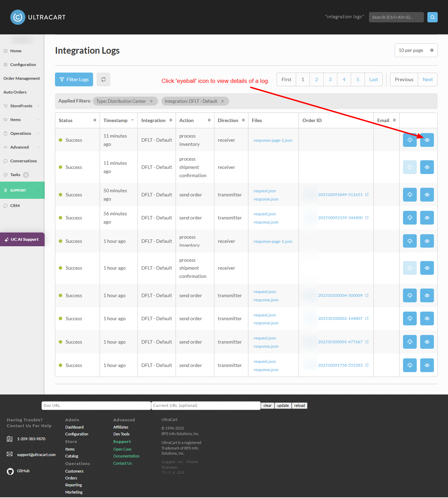This screenshot has height=498, width=448.
Task: Show details of the last log row
Action: click(427, 365)
